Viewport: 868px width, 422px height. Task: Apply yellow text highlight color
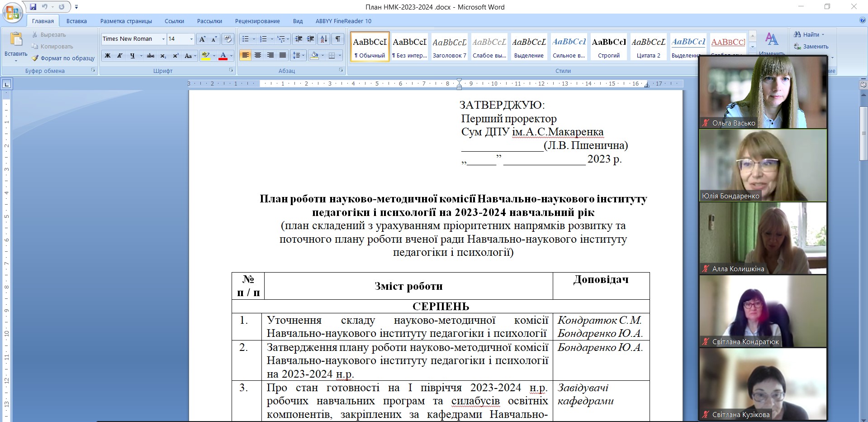tap(205, 56)
